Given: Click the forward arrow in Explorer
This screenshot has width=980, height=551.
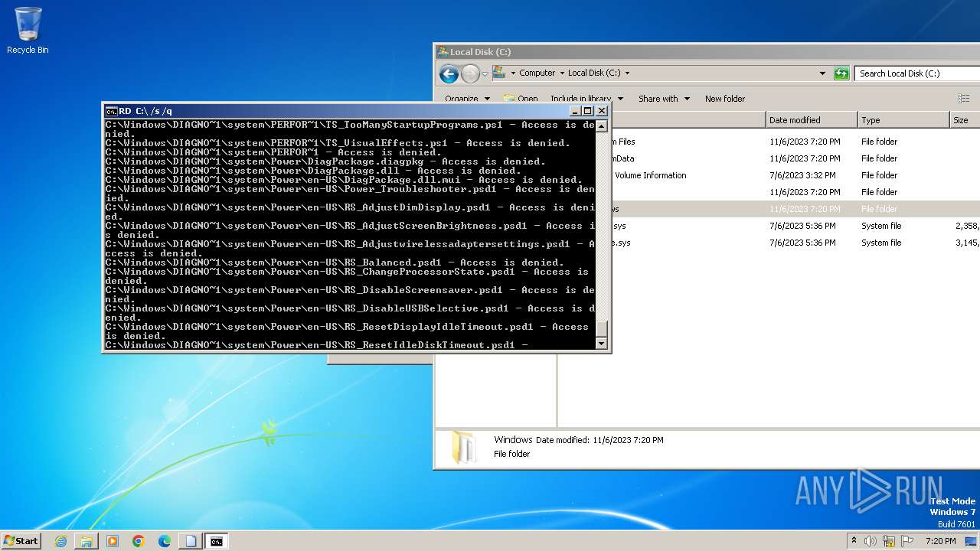Looking at the screenshot, I should [x=469, y=73].
